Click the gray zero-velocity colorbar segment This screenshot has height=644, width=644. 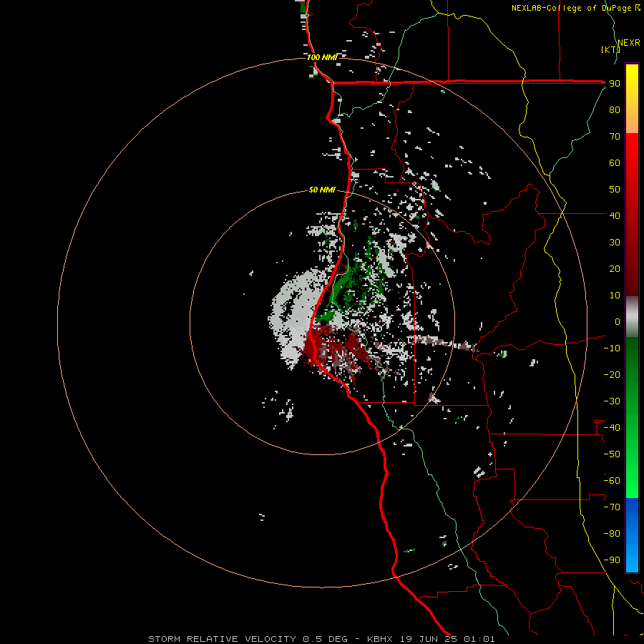pyautogui.click(x=632, y=317)
